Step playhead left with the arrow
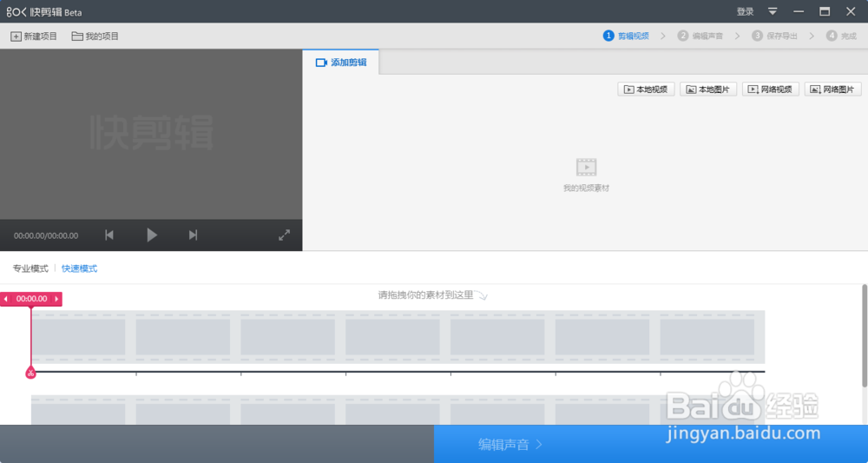Screen dimensions: 868x463 (5, 299)
